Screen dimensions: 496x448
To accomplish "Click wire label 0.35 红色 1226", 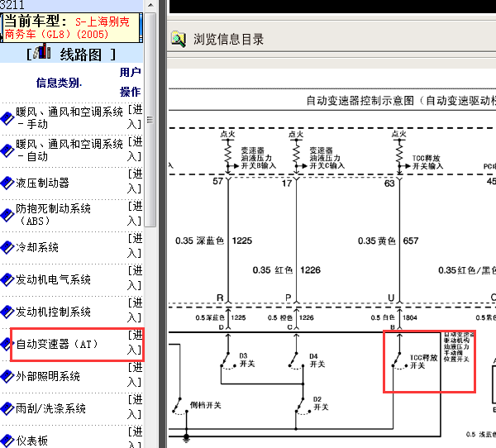I will coord(287,270).
